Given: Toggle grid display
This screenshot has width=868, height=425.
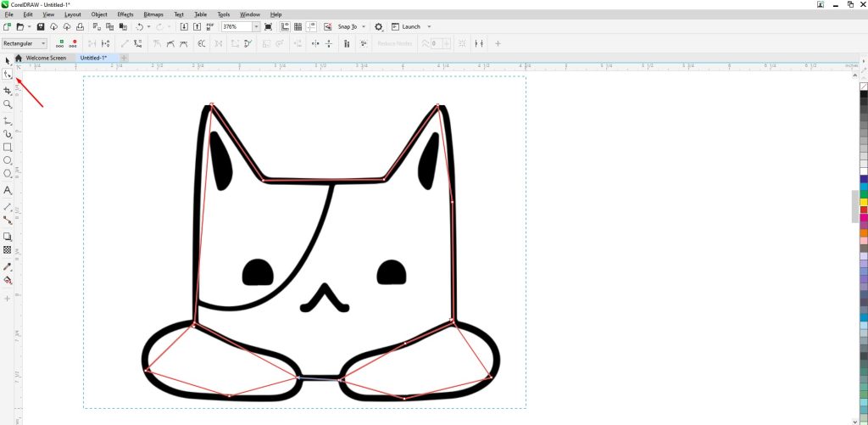Looking at the screenshot, I should click(298, 26).
